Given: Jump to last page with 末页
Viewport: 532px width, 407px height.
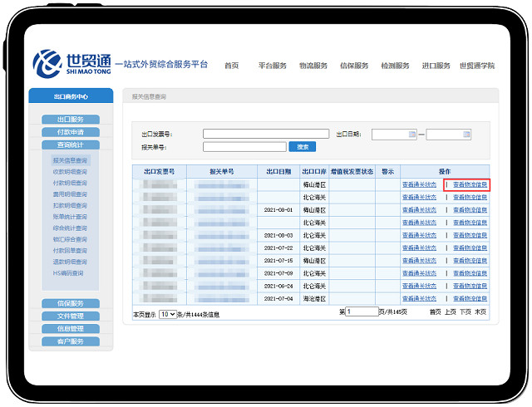Looking at the screenshot, I should click(480, 312).
